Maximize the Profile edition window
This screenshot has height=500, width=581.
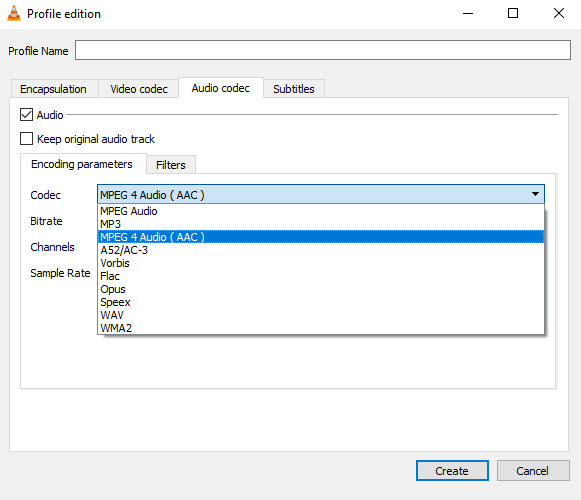click(513, 14)
